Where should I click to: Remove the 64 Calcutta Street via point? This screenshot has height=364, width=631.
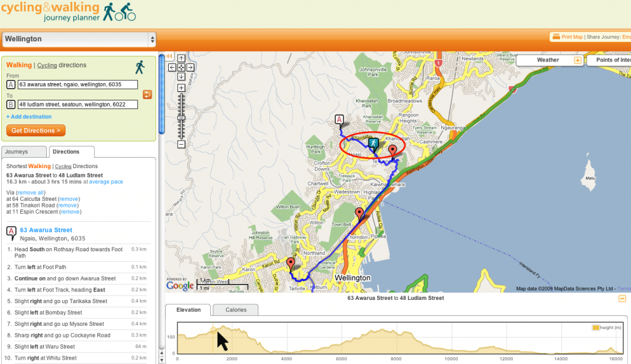coord(69,199)
